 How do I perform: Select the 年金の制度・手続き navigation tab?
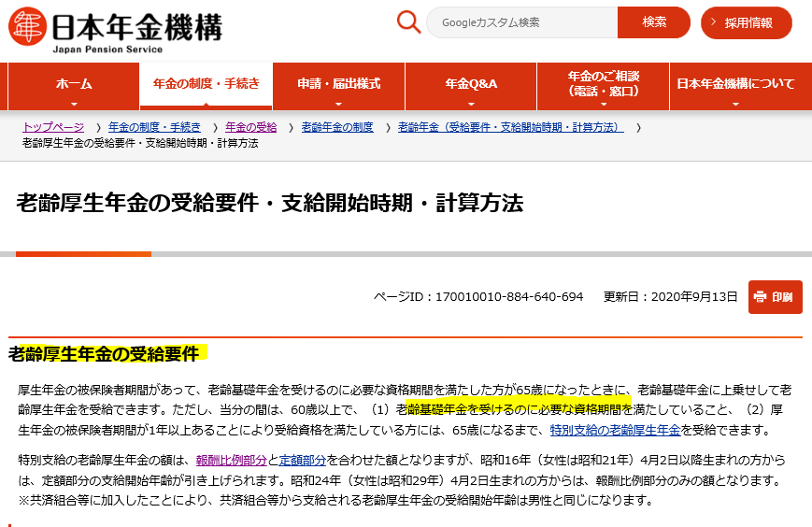(x=207, y=84)
